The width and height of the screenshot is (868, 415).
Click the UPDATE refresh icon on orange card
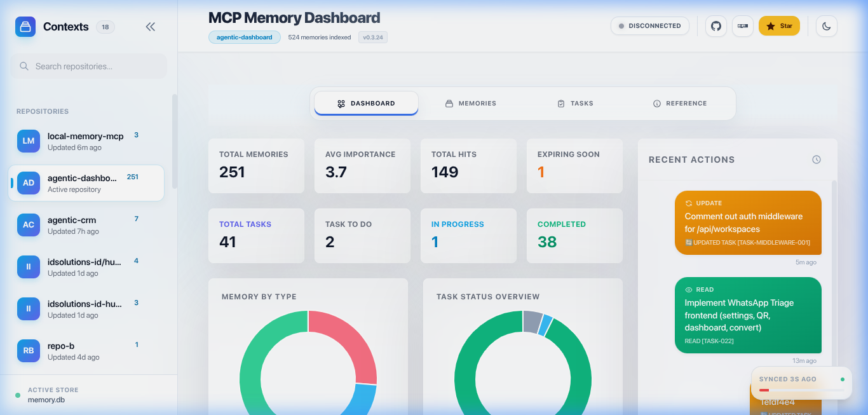pyautogui.click(x=688, y=203)
